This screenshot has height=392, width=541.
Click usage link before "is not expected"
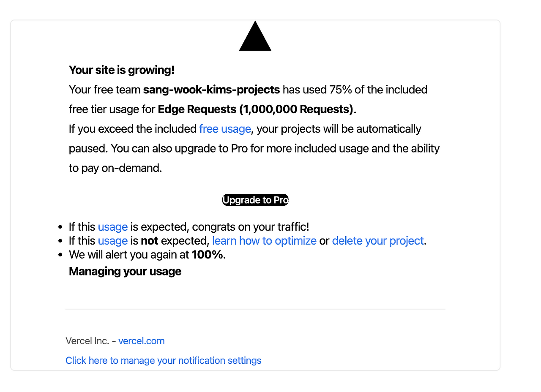click(x=112, y=241)
